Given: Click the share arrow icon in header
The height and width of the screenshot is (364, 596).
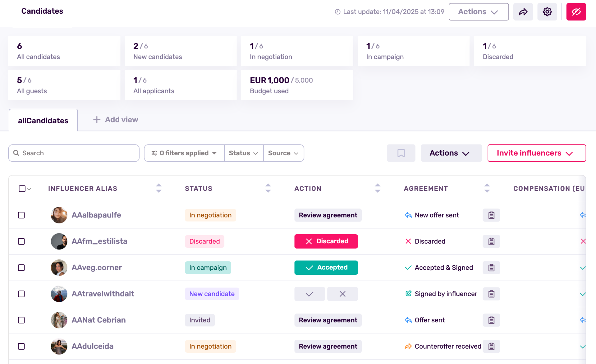Looking at the screenshot, I should point(523,12).
